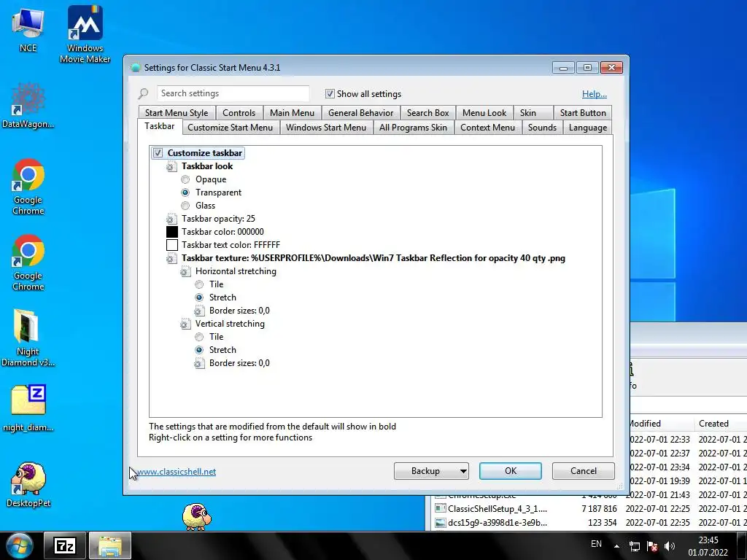Click the Taskbar texture gear icon
The image size is (747, 560).
tap(171, 259)
